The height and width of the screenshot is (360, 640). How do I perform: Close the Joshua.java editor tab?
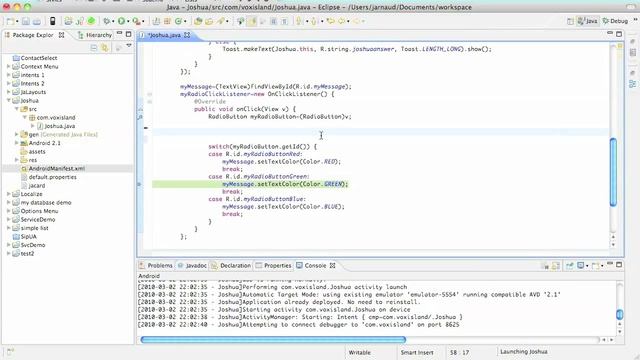[187, 35]
